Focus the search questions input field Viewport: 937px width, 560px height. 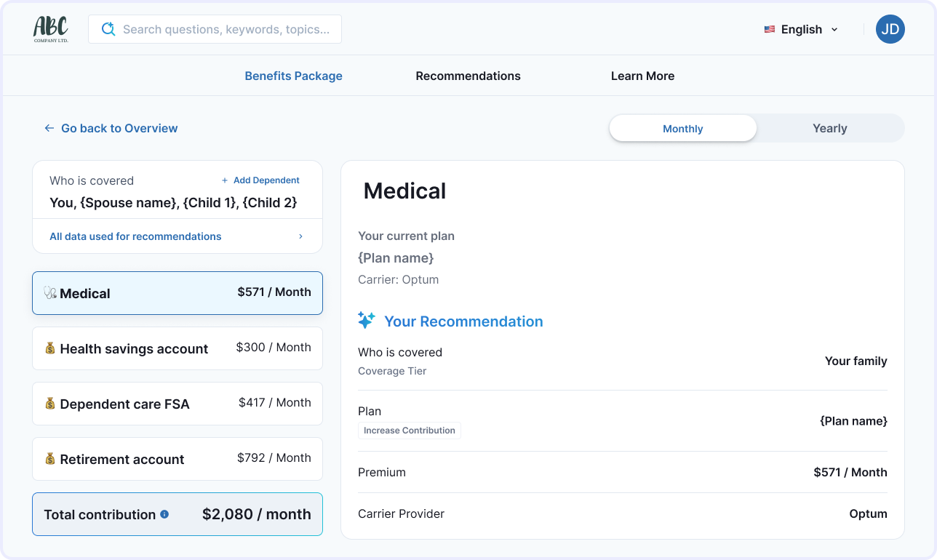click(x=215, y=29)
